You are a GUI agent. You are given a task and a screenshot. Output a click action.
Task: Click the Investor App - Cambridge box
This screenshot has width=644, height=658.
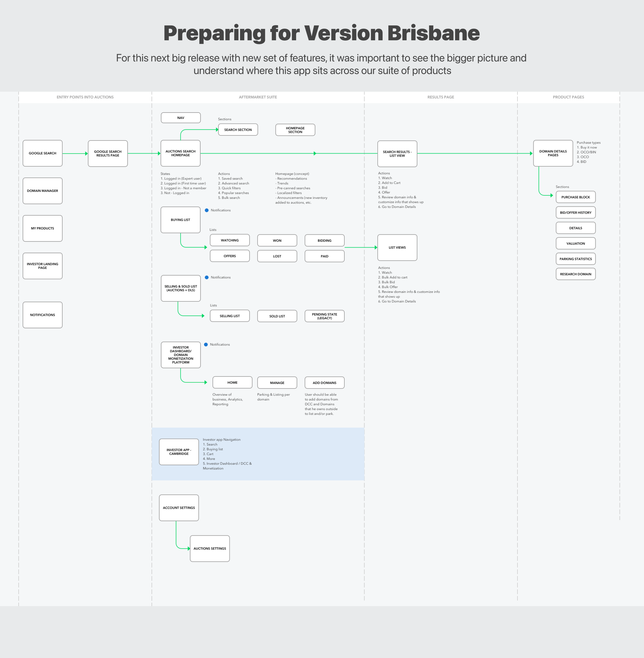[179, 452]
